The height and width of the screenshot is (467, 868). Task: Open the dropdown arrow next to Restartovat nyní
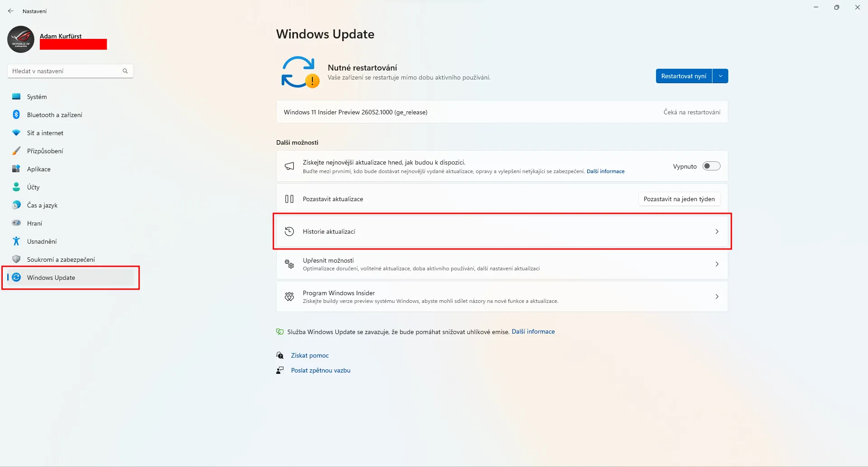coord(720,76)
